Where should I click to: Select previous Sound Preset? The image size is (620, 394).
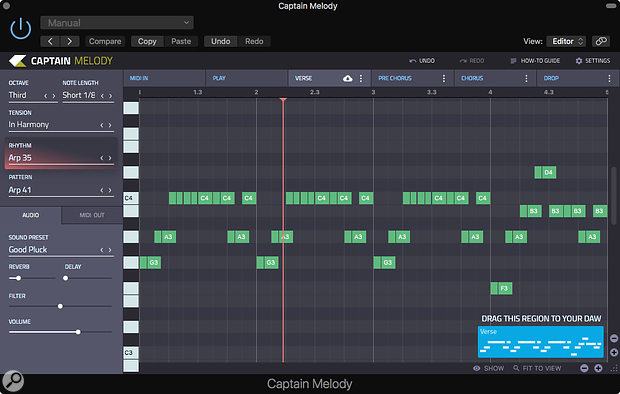(102, 250)
